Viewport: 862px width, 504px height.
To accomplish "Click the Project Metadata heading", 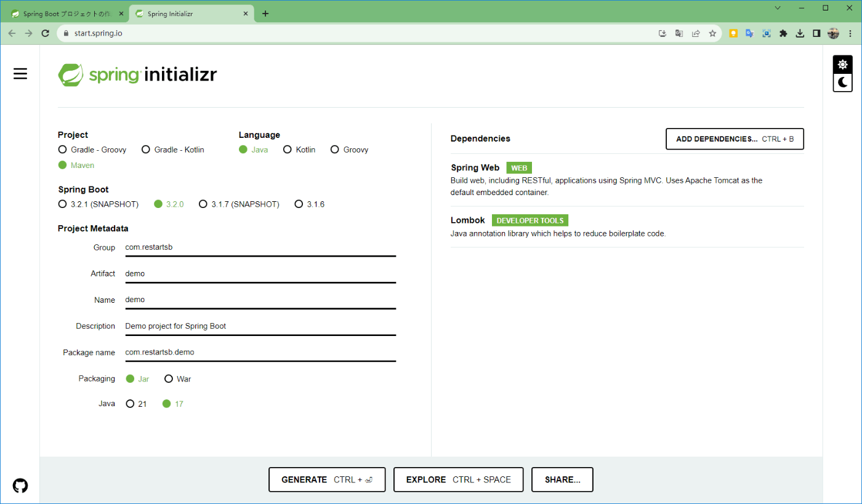I will [93, 228].
